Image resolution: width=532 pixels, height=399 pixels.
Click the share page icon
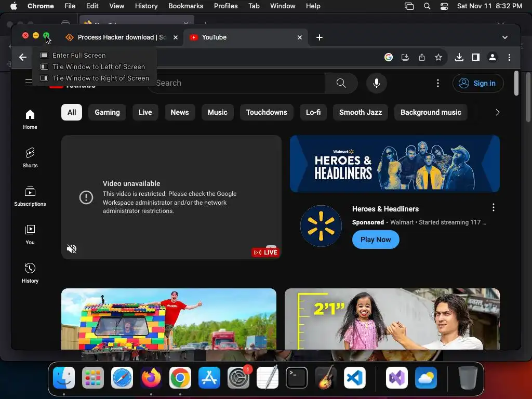(422, 57)
